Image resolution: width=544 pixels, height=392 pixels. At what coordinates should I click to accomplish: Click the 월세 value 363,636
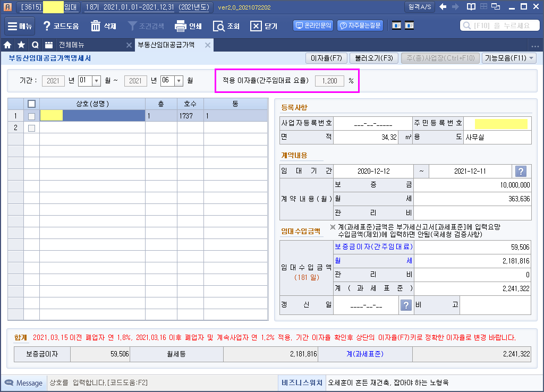pos(472,199)
